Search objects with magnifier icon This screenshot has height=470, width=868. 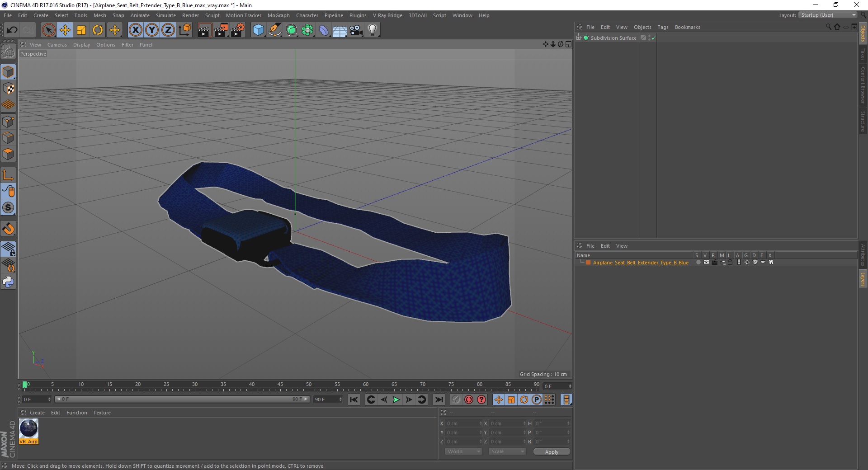tap(829, 27)
